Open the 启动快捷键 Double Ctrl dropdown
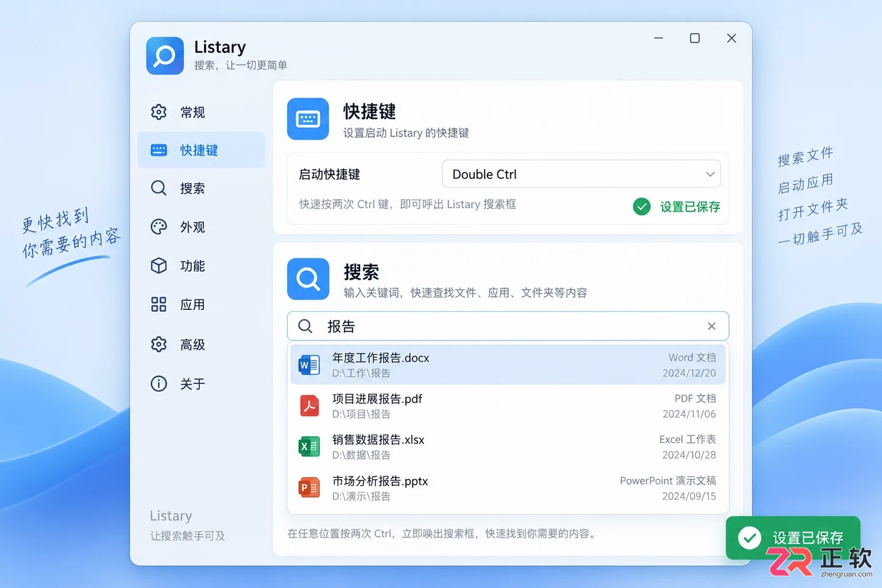Image resolution: width=882 pixels, height=588 pixels. pos(581,174)
